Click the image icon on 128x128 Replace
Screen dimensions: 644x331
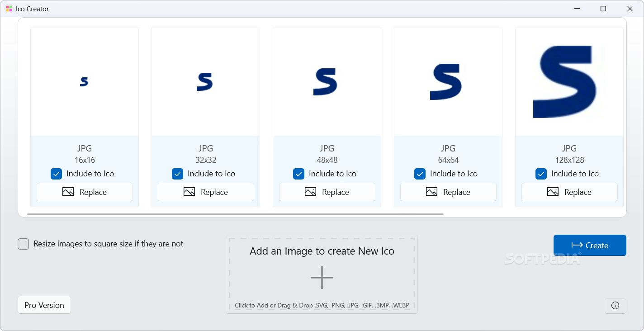pyautogui.click(x=553, y=192)
